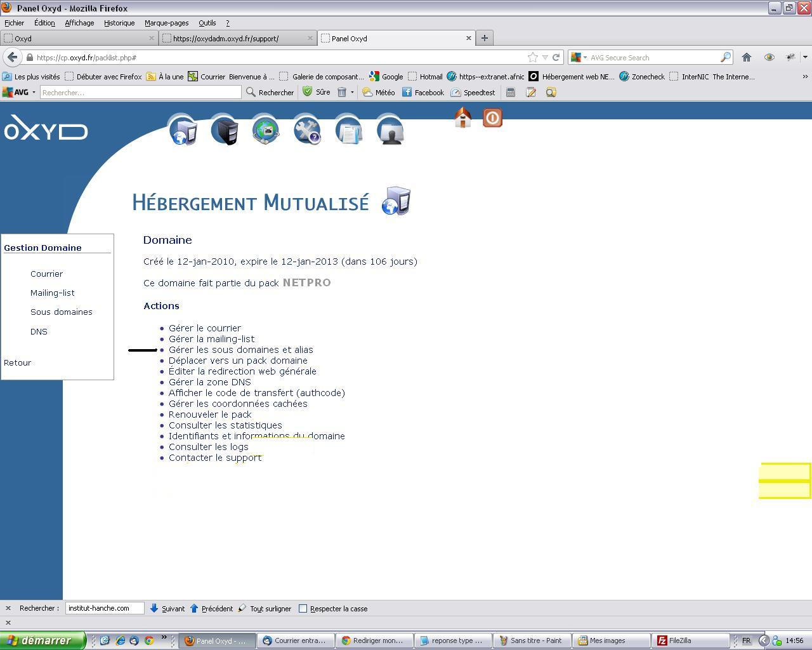812x650 pixels.
Task: Switch to FileZilla in the taskbar
Action: click(x=691, y=640)
